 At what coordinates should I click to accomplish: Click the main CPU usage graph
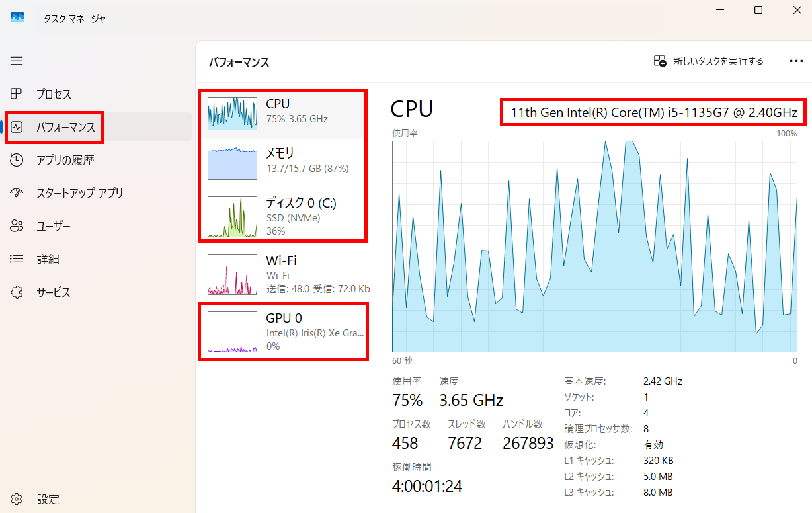pyautogui.click(x=594, y=246)
